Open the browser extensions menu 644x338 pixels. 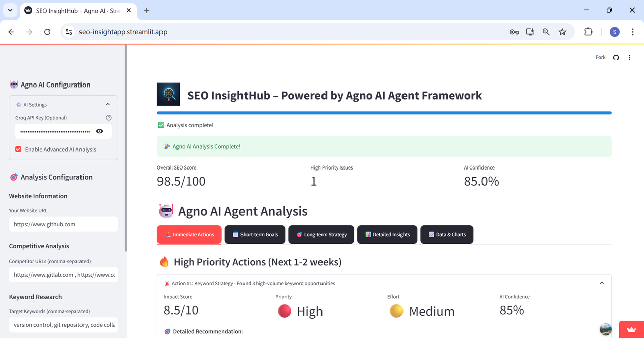click(x=588, y=32)
